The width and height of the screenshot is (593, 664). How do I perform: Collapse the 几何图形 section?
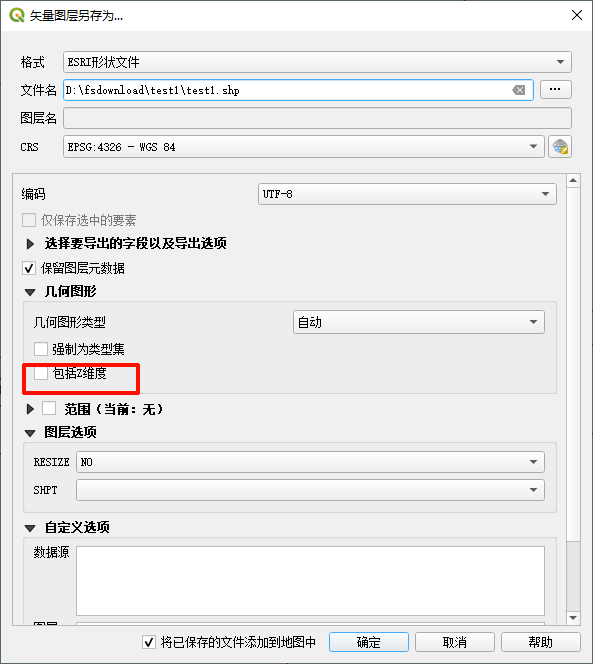pos(30,292)
